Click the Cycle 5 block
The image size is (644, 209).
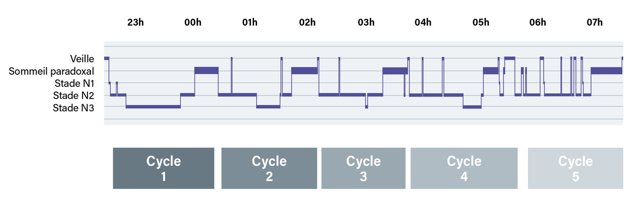[576, 168]
